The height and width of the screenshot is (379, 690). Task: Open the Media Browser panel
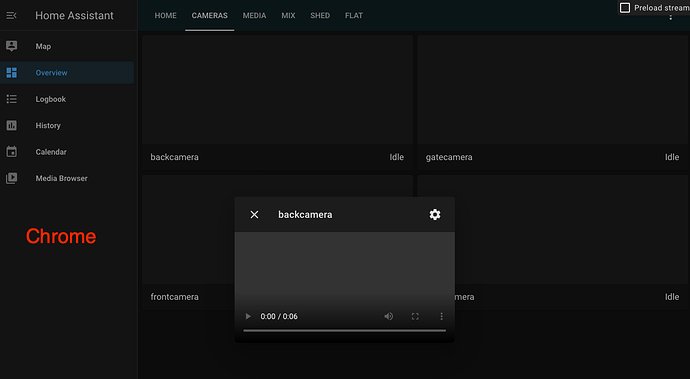point(67,178)
